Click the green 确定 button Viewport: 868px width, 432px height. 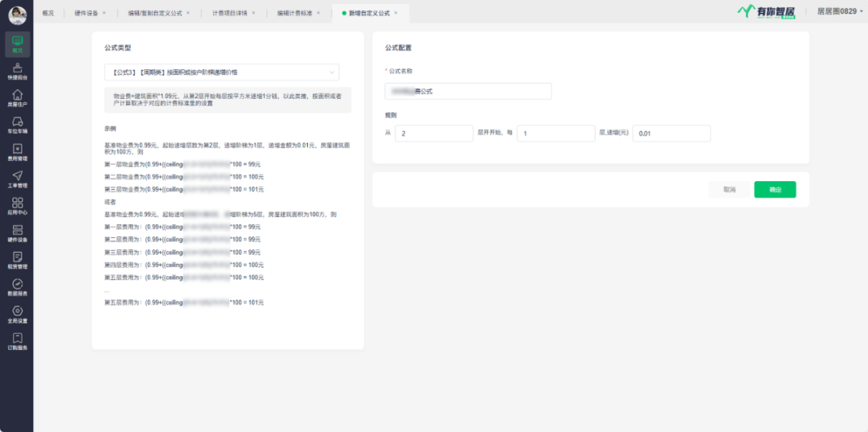[x=775, y=190]
